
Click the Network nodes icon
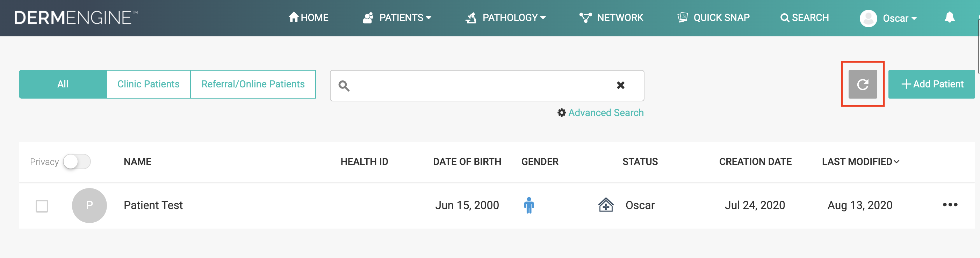[x=585, y=17]
